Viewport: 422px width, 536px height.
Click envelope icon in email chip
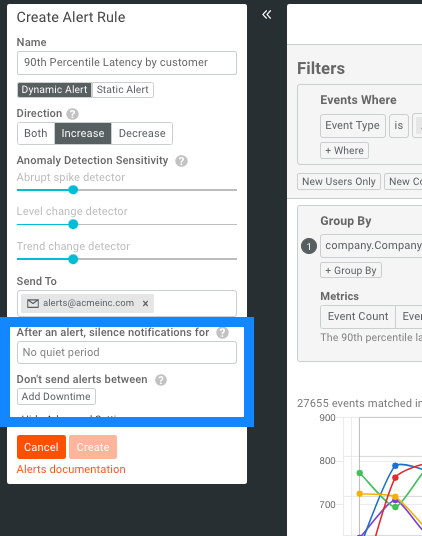(x=33, y=303)
